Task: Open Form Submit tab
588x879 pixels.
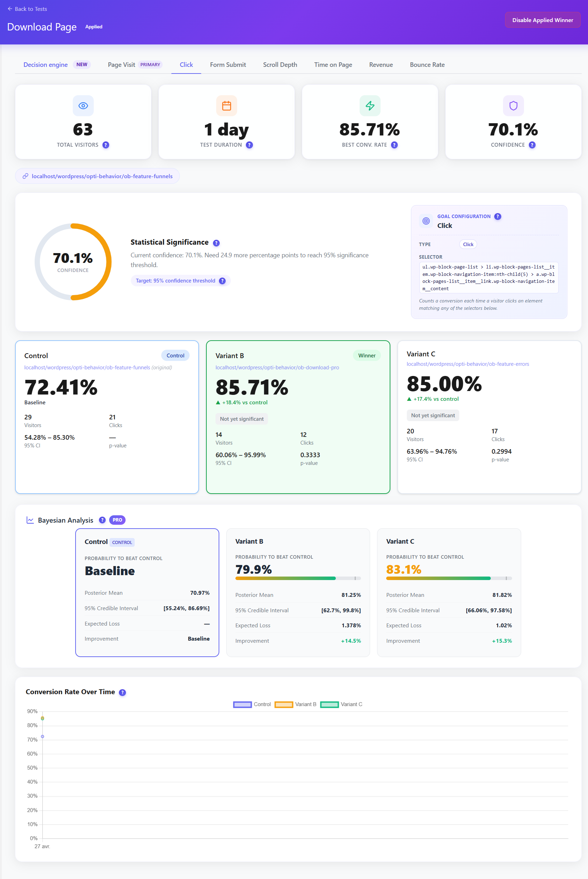Action: tap(228, 64)
